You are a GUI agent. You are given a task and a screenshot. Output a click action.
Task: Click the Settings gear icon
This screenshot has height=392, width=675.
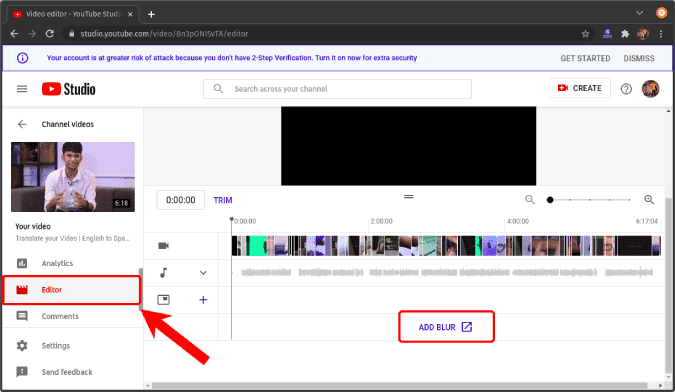[22, 346]
